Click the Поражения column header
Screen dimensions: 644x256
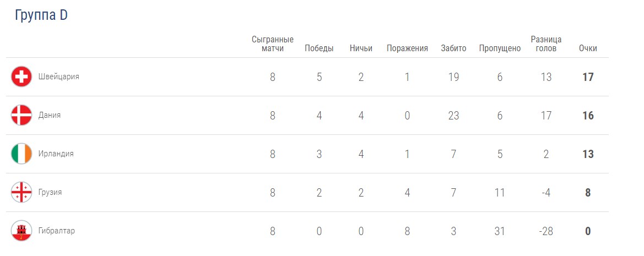(x=407, y=48)
